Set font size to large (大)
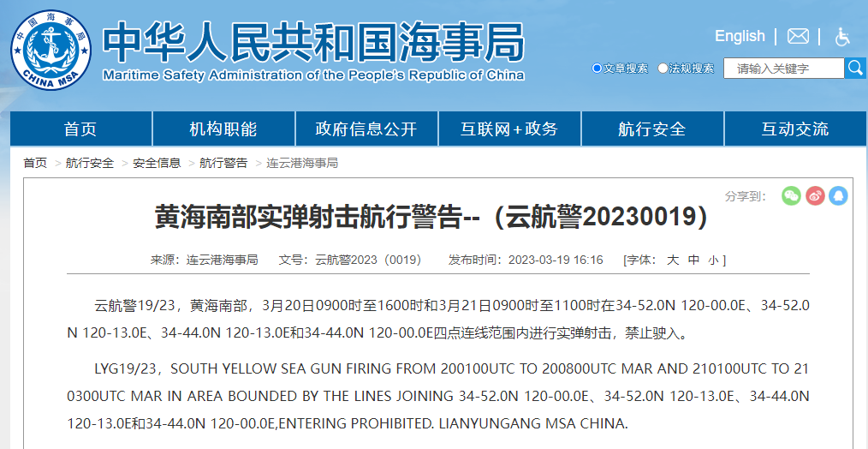Viewport: 868px width, 449px height. pyautogui.click(x=673, y=260)
